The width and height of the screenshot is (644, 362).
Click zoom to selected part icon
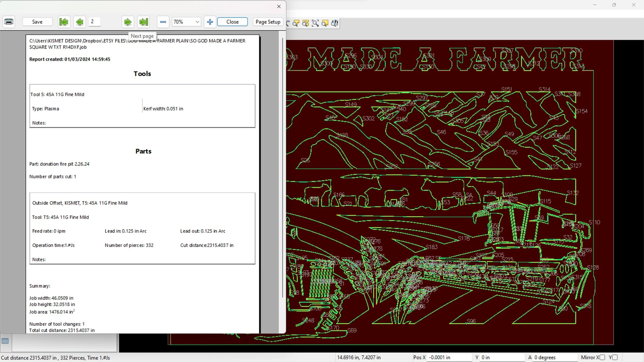[x=296, y=23]
